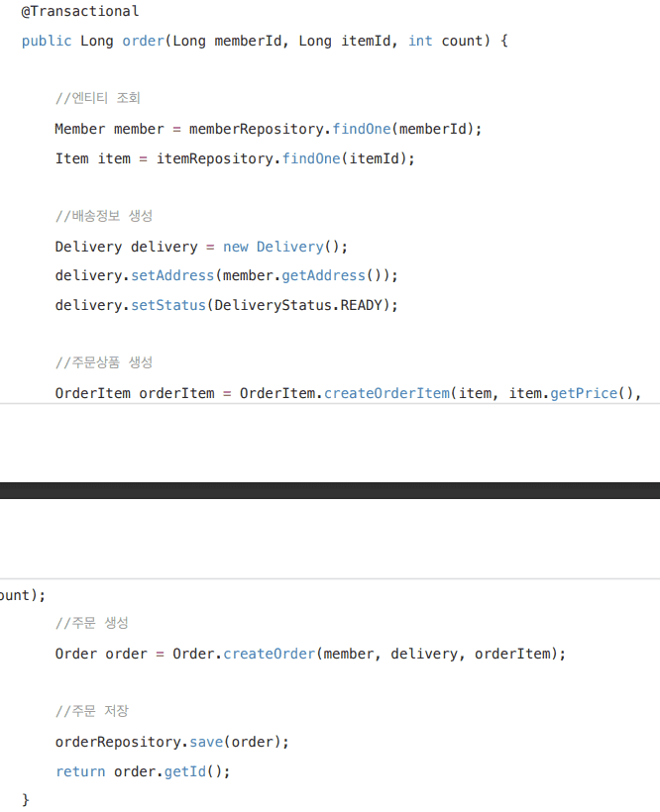660x812 pixels.
Task: Click the createOrder method name
Action: click(270, 654)
